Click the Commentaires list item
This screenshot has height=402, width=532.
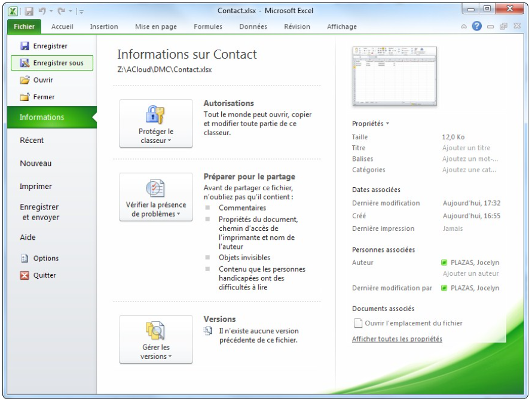tap(242, 208)
